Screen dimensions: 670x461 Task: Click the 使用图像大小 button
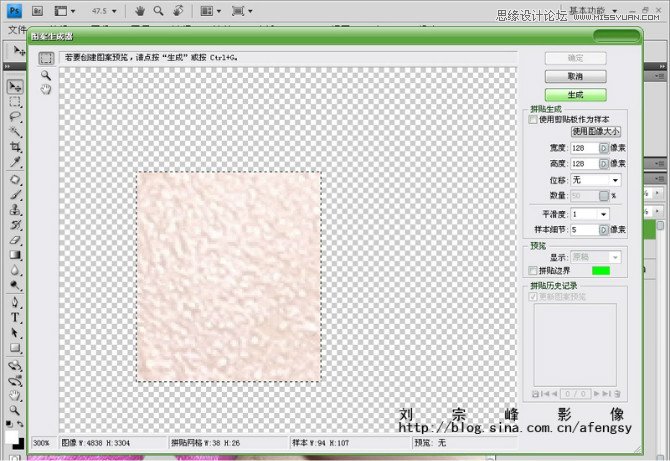tap(596, 132)
